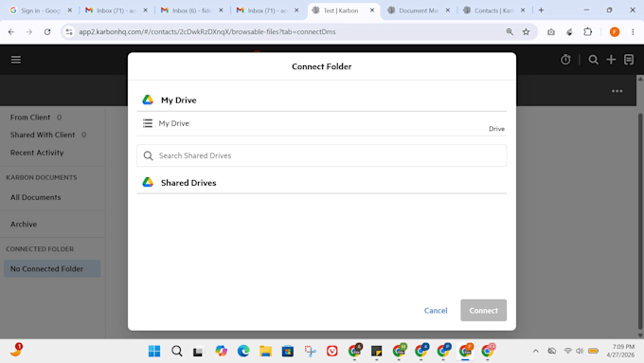The height and width of the screenshot is (363, 644).
Task: Open Windows taskbar search
Action: click(x=177, y=351)
